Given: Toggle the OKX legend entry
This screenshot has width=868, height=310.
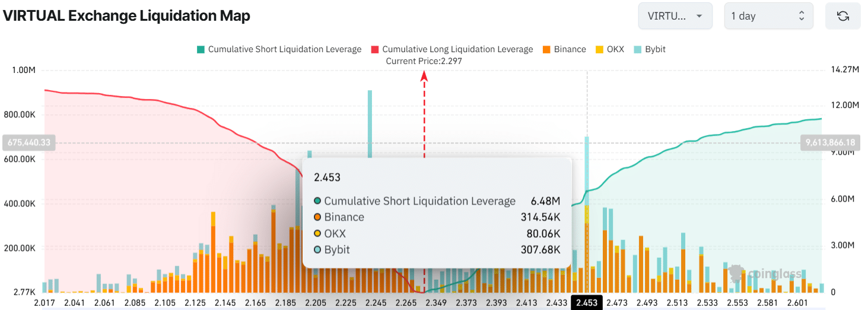Looking at the screenshot, I should pos(615,49).
